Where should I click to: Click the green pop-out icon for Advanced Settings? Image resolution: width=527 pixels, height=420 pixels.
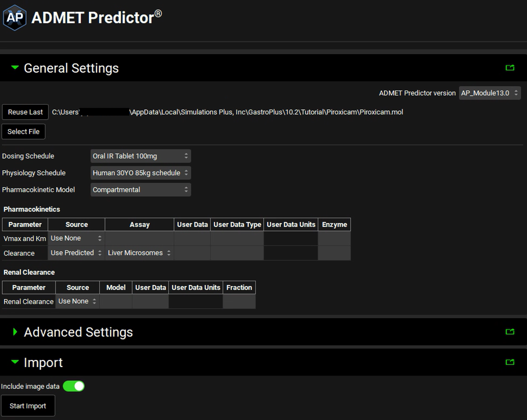tap(510, 332)
